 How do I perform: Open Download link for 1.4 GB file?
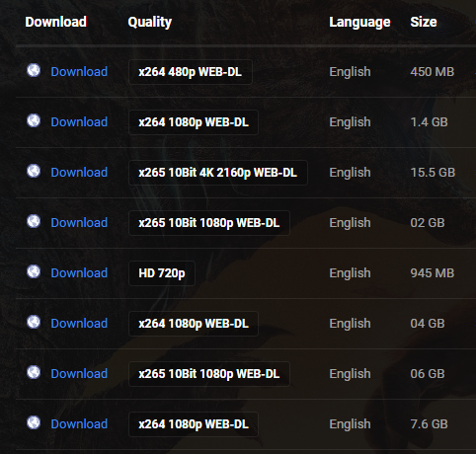79,122
